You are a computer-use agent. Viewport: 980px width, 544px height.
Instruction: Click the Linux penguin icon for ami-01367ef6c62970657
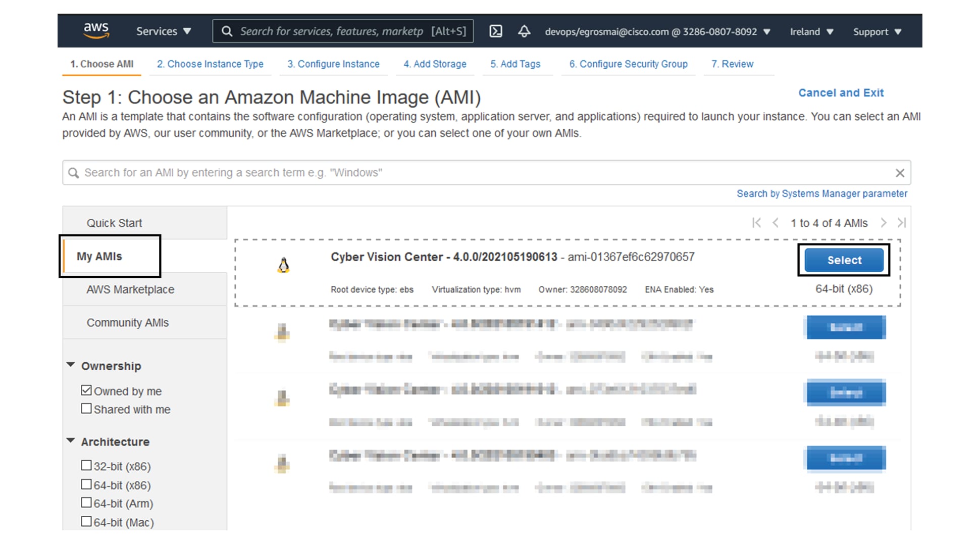283,265
